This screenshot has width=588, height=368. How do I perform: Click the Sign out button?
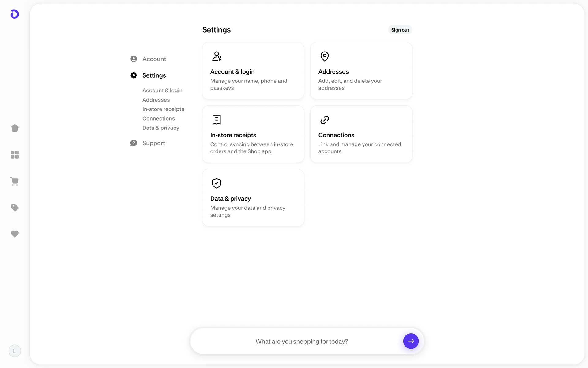(x=400, y=30)
